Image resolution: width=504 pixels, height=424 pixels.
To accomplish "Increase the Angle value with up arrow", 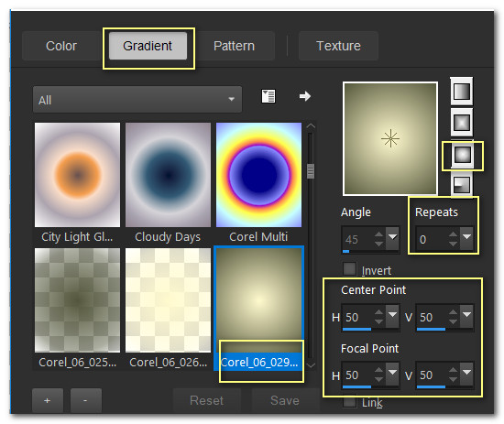I will (379, 234).
